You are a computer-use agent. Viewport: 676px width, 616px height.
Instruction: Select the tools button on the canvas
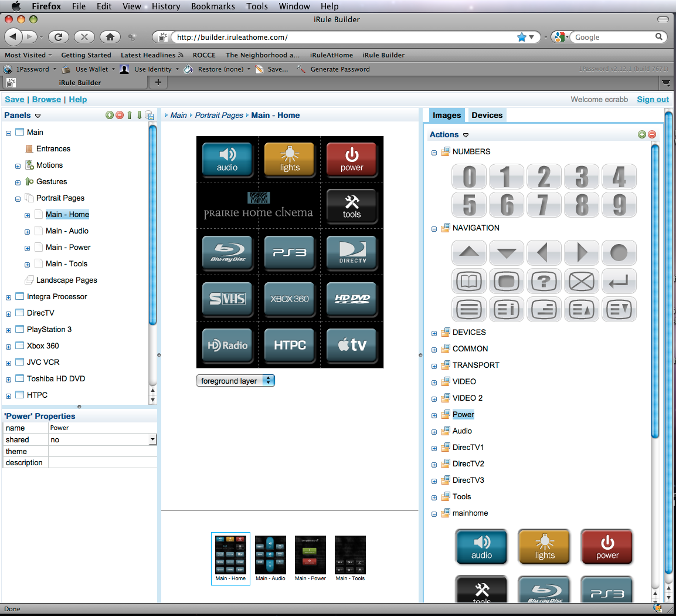[352, 206]
